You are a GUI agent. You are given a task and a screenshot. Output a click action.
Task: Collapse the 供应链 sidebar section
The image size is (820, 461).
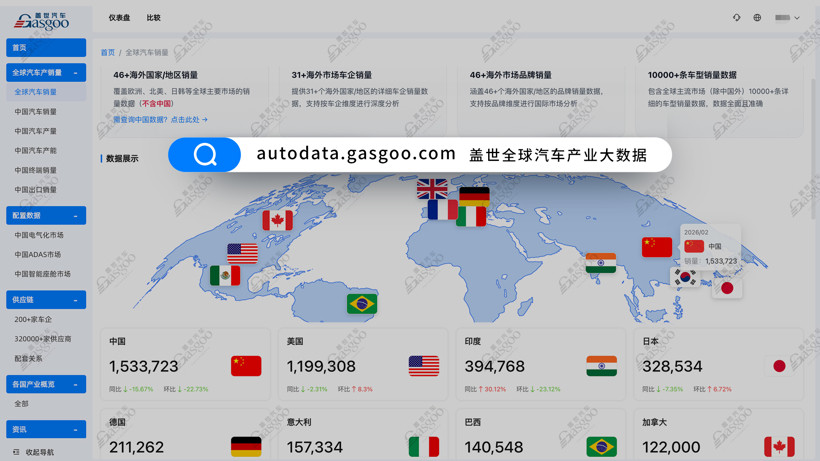tap(75, 300)
